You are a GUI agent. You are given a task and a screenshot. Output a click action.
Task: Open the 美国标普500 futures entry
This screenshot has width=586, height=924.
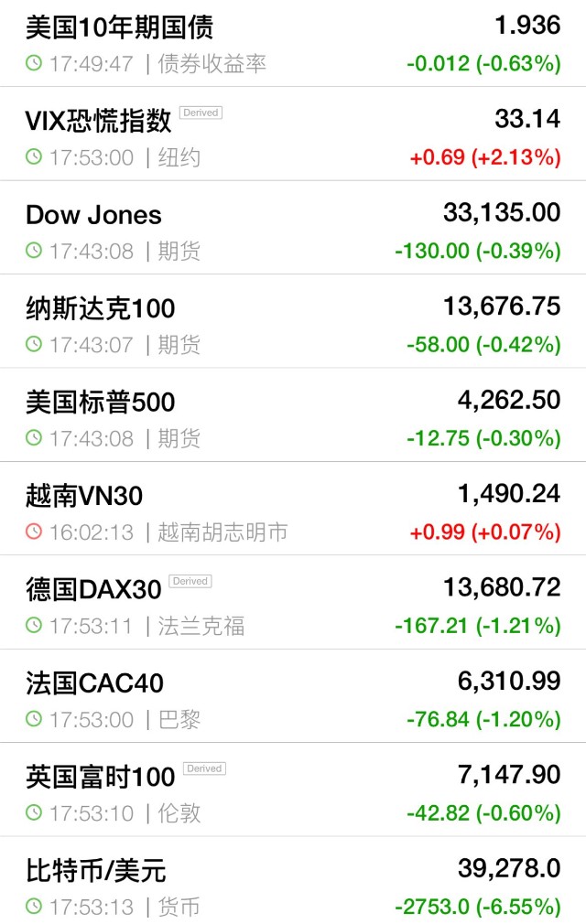point(100,403)
